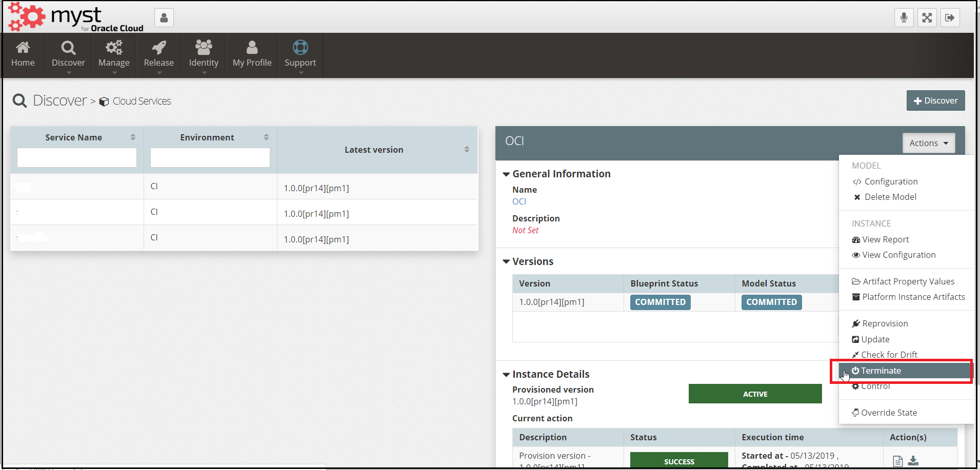The width and height of the screenshot is (980, 470).
Task: Click the fullscreen expand icon
Action: pos(927,18)
